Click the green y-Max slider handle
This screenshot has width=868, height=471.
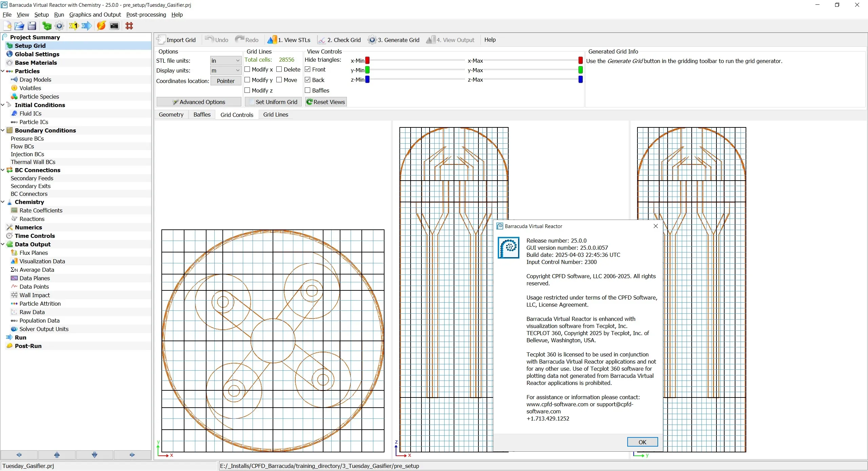click(580, 70)
